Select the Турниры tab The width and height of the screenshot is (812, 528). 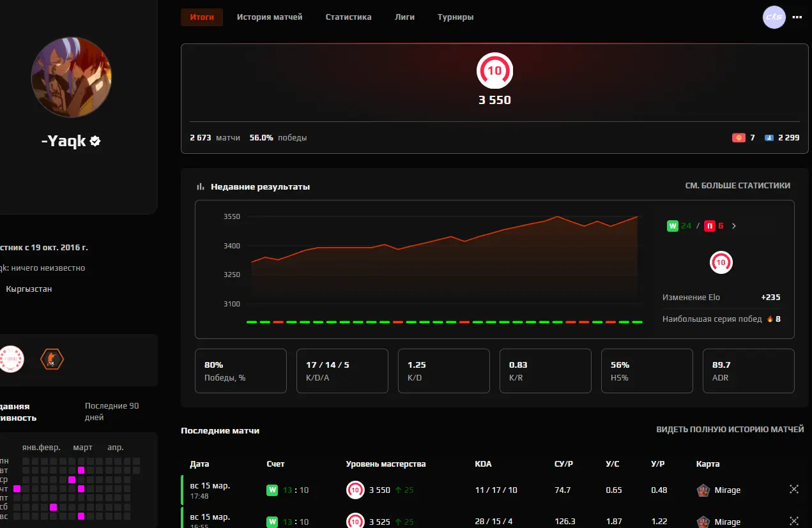click(x=456, y=17)
